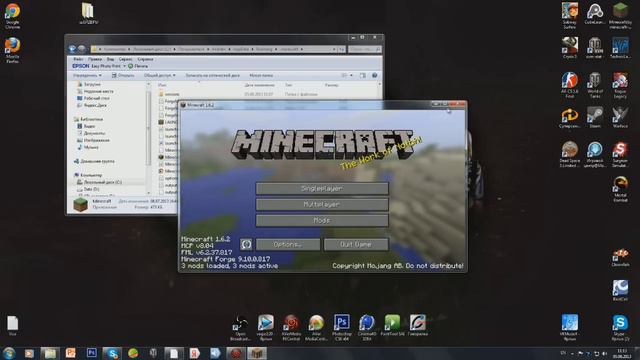
Task: Open the Файл menu in Explorer
Action: pyautogui.click(x=78, y=59)
